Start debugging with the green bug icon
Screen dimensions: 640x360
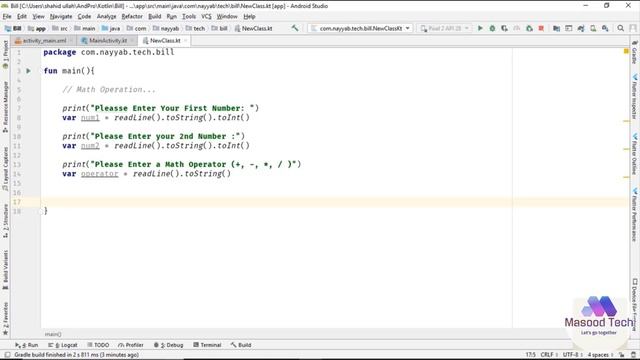(x=492, y=28)
